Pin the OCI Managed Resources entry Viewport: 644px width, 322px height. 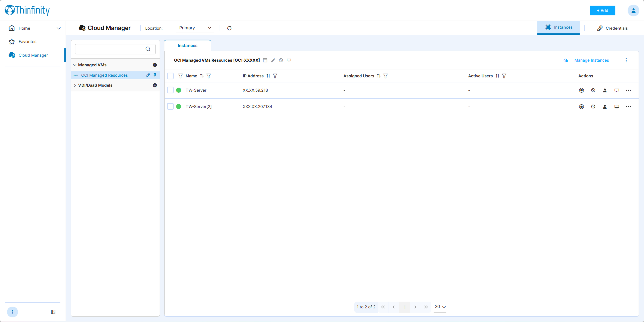(155, 75)
